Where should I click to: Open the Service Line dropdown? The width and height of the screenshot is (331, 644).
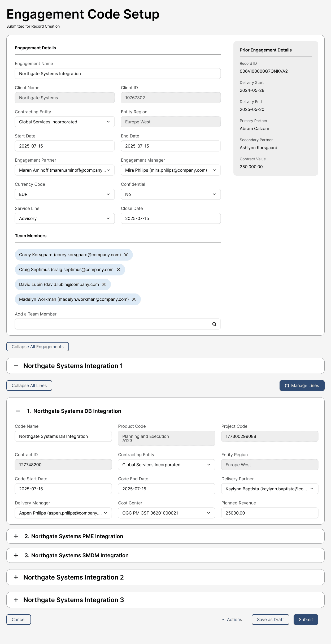(x=64, y=218)
